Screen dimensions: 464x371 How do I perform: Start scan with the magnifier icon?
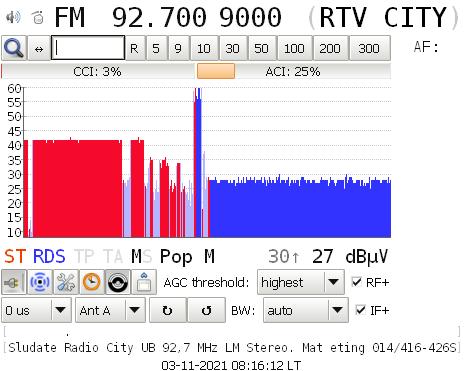[x=14, y=48]
